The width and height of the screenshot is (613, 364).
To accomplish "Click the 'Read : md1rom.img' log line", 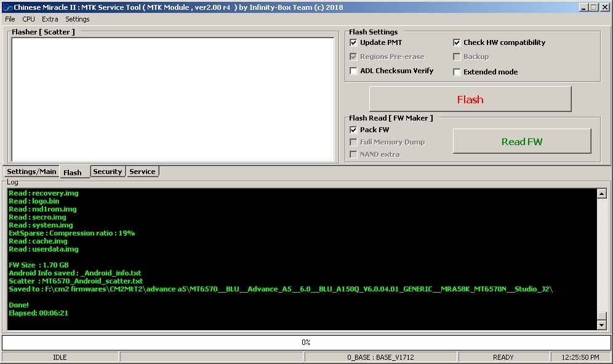I will 42,209.
